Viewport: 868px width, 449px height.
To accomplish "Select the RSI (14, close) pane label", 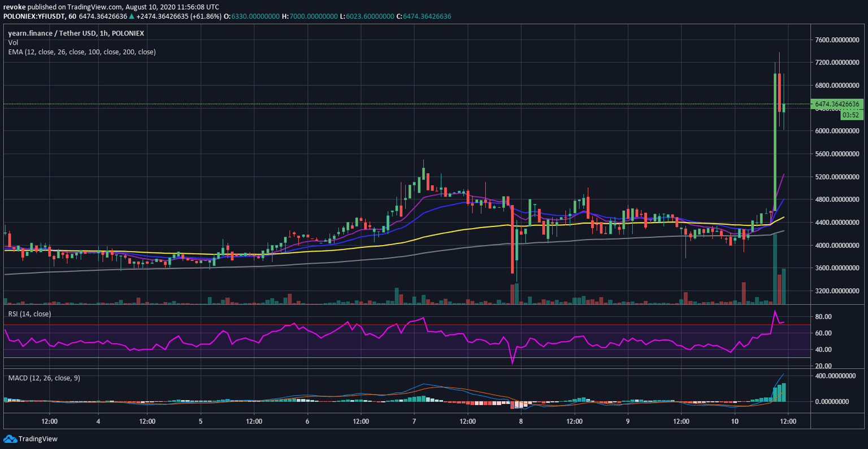I will click(x=29, y=314).
